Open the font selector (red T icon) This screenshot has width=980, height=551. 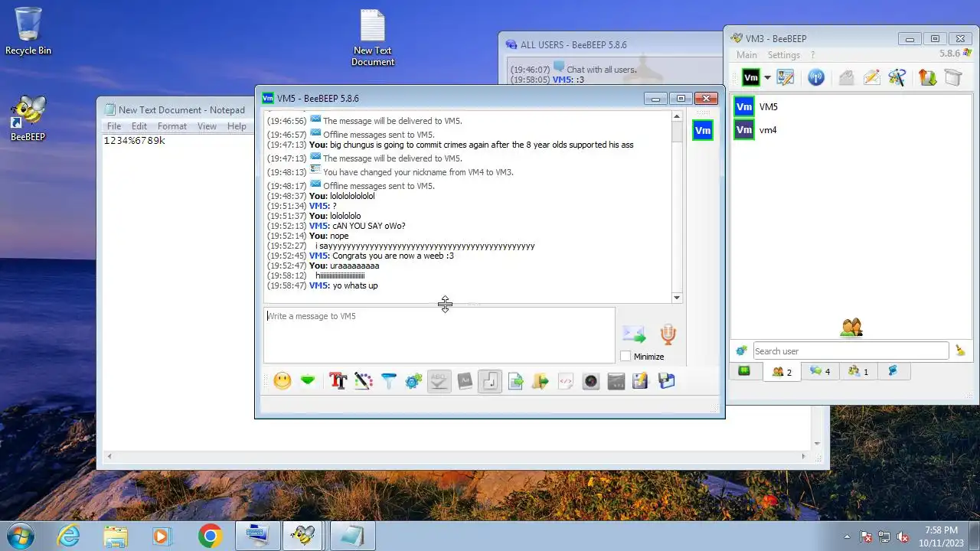point(338,380)
